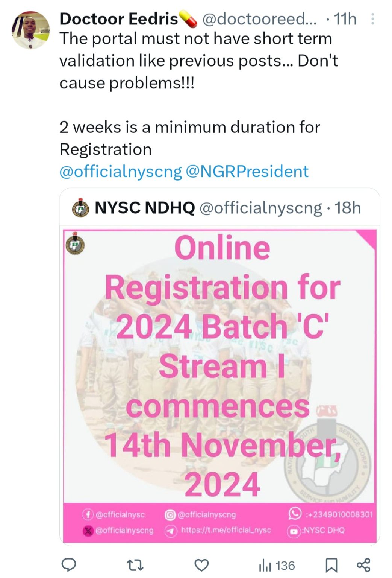Viewport: 392px width, 578px height.
Task: Click the 11h tweet timestamp
Action: click(345, 19)
